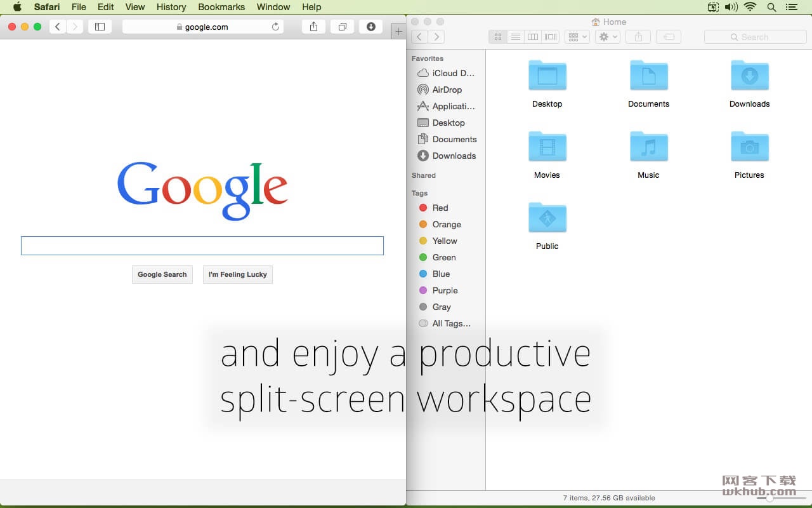Show all tabs in Safari
812x508 pixels.
pyautogui.click(x=342, y=27)
